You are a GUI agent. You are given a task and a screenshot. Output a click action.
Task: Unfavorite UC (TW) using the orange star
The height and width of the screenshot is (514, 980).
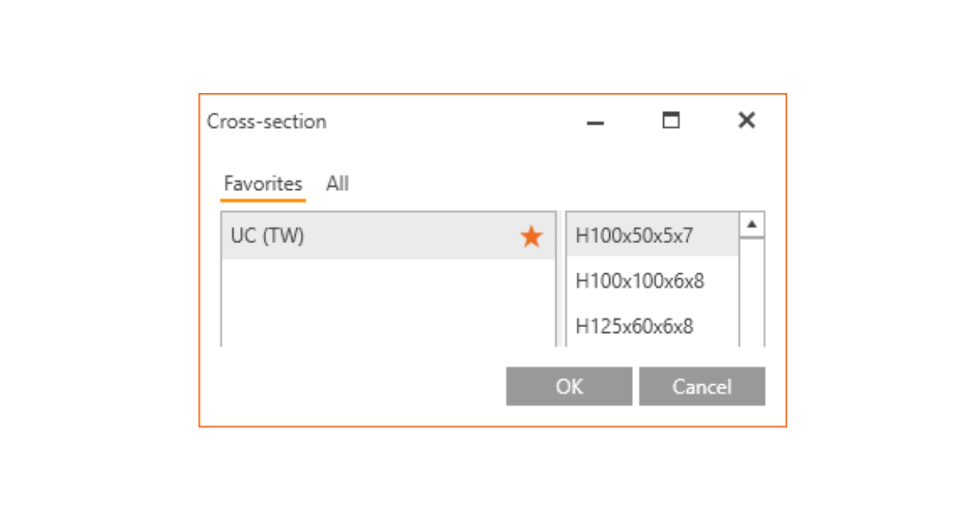point(532,237)
